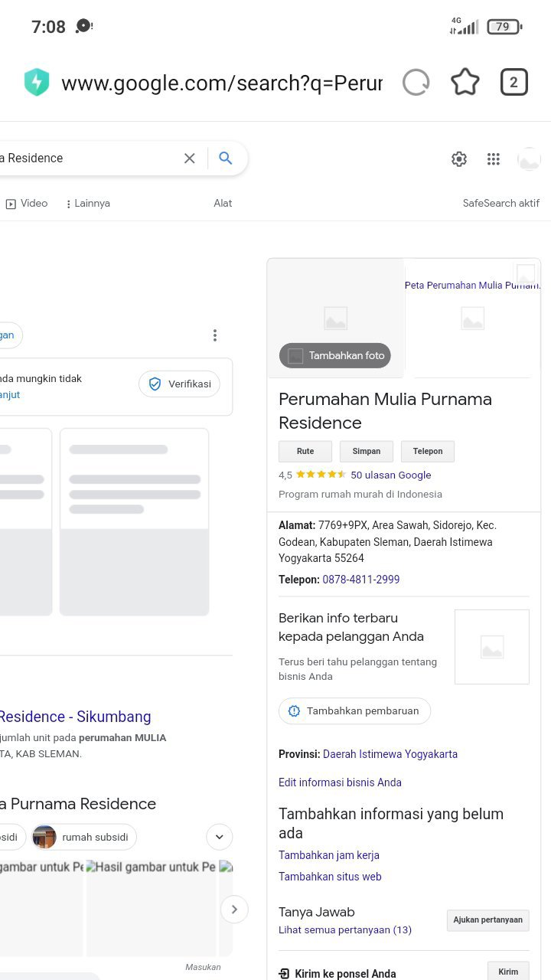551x980 pixels.
Task: Click the phone number 0878-4811-2999
Action: tap(361, 580)
